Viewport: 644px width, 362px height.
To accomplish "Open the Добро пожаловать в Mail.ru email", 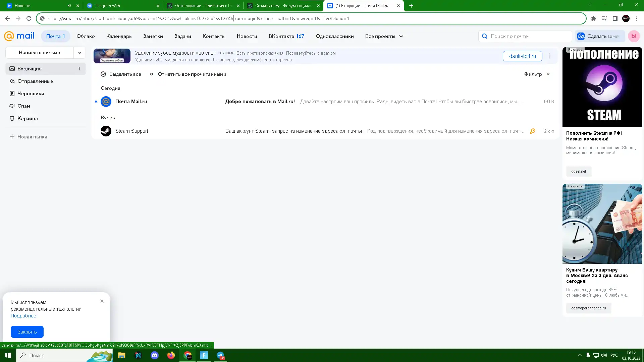I will (x=325, y=102).
